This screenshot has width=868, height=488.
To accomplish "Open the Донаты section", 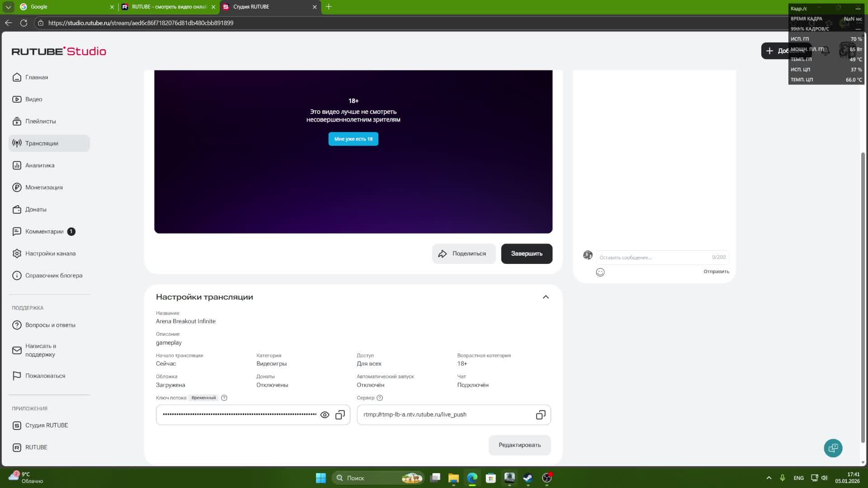I will tap(36, 210).
